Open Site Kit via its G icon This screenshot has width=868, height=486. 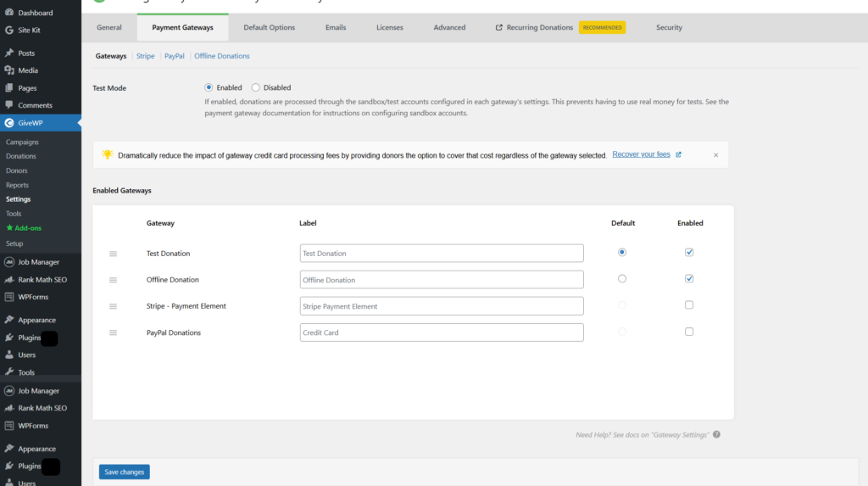(x=8, y=30)
